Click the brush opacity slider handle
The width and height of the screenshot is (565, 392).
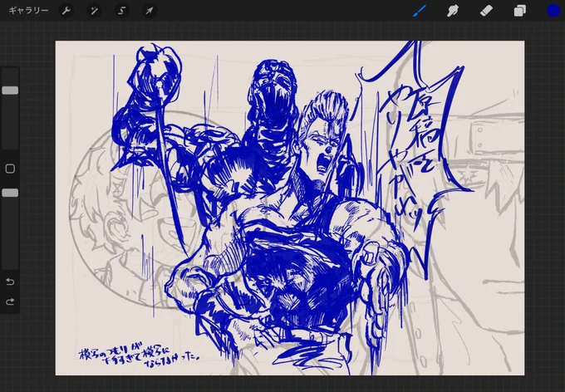[x=10, y=193]
